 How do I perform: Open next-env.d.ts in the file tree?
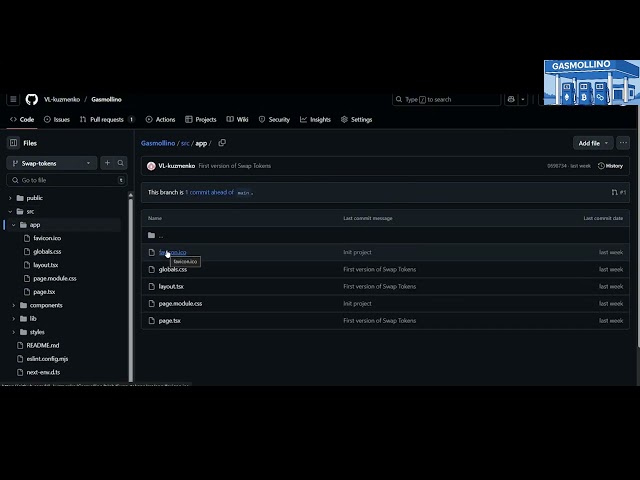coord(43,372)
